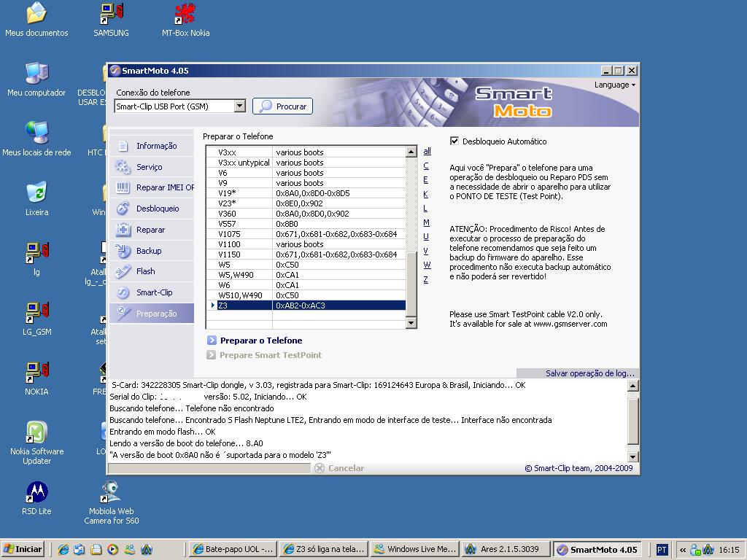Filter models by letter C
Viewport: 747px width, 560px height.
[x=426, y=166]
